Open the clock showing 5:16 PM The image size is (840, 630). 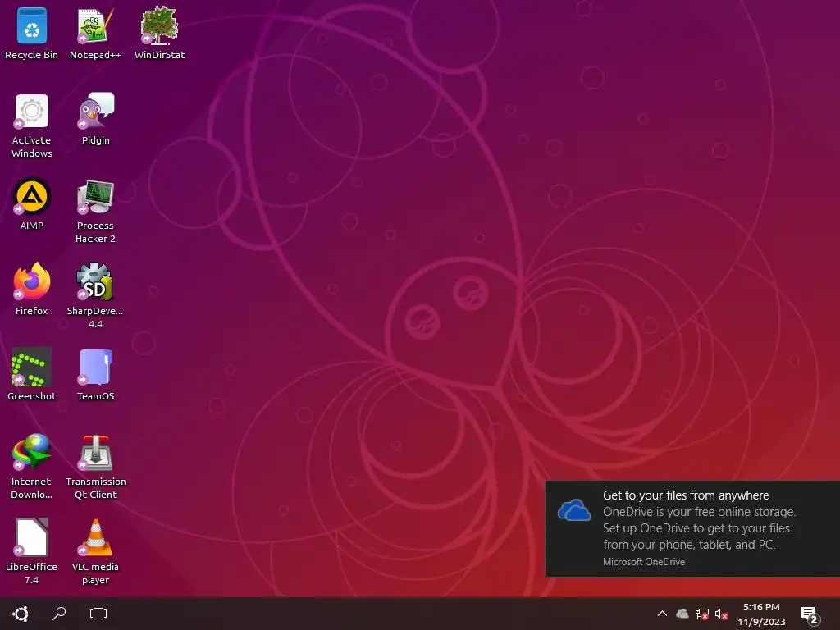pyautogui.click(x=761, y=614)
